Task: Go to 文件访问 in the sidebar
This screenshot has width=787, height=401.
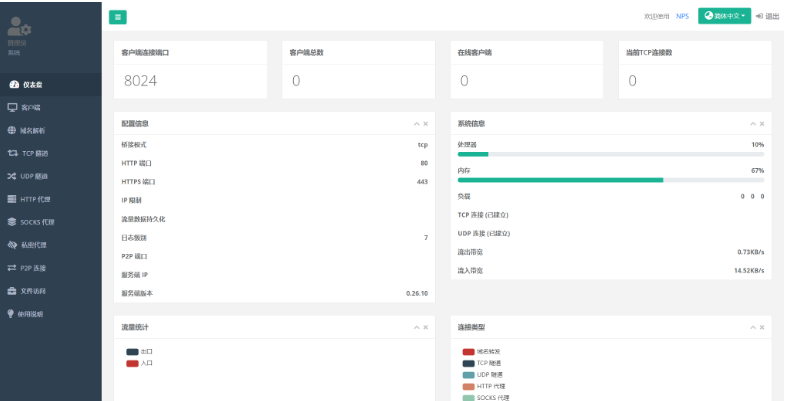Action: (x=34, y=291)
